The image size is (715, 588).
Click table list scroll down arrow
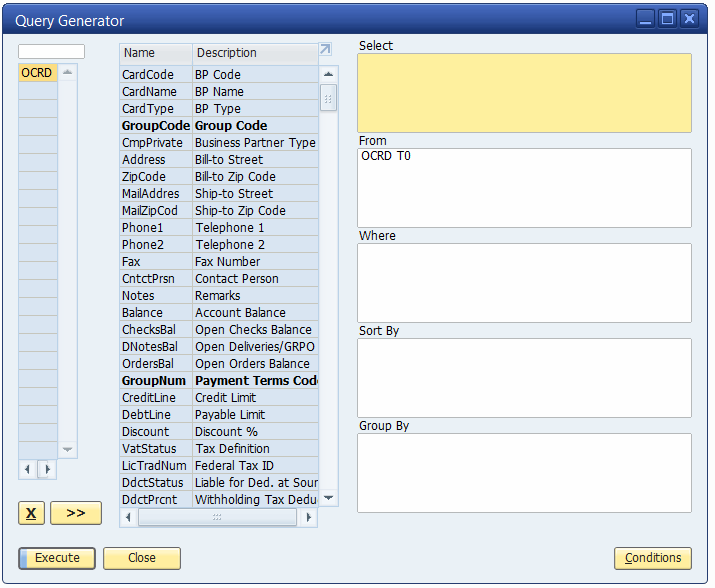tap(67, 449)
